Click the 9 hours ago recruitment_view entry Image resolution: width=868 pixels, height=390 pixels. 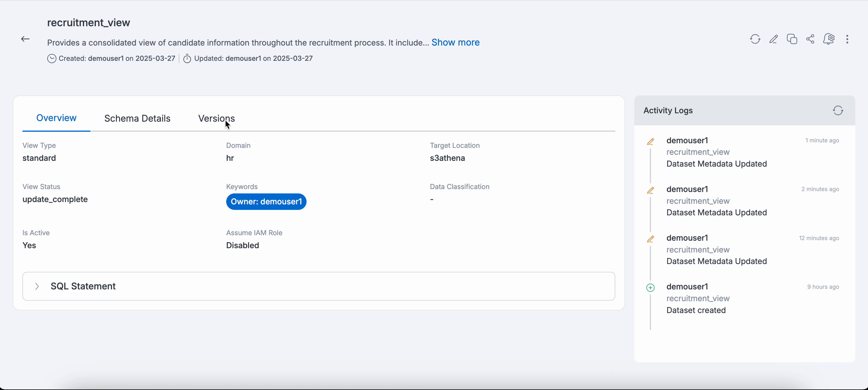click(x=698, y=298)
